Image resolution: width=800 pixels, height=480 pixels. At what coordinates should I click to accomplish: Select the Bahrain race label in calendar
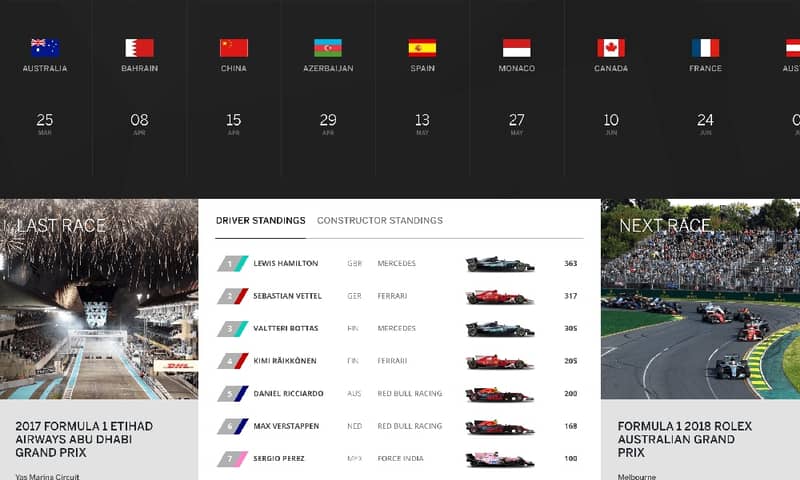(x=139, y=68)
